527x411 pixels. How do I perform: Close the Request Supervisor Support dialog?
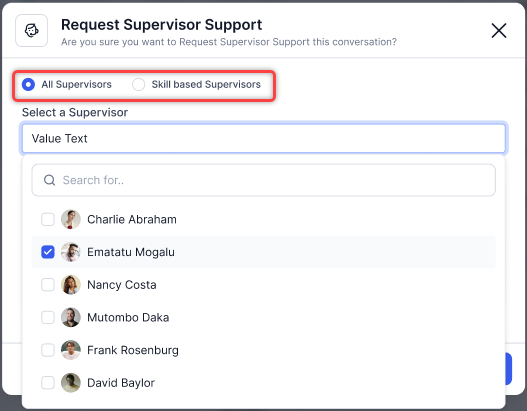pyautogui.click(x=499, y=31)
